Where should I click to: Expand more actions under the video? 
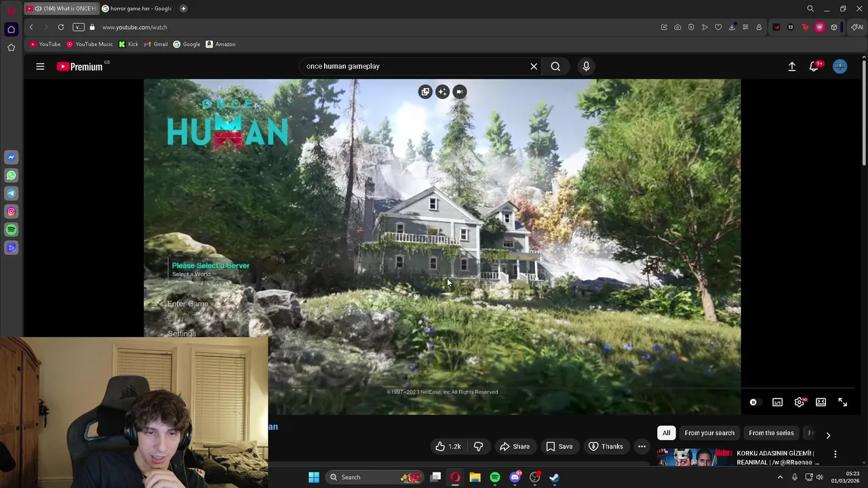642,446
